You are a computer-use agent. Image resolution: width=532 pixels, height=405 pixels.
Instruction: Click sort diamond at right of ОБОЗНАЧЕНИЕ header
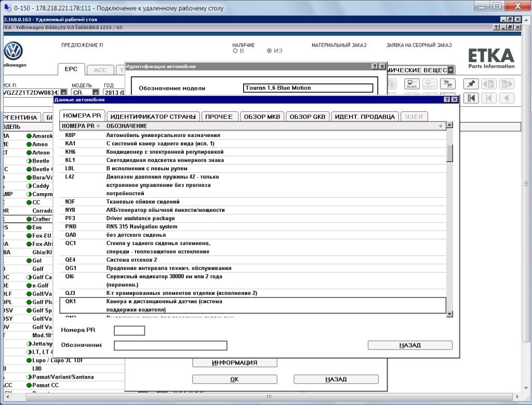tap(441, 126)
